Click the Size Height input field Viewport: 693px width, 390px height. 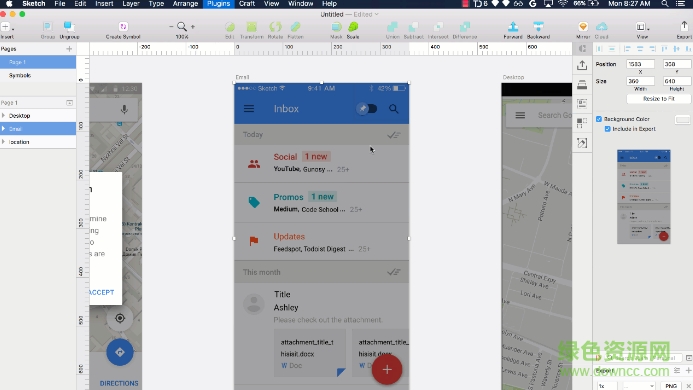click(676, 81)
